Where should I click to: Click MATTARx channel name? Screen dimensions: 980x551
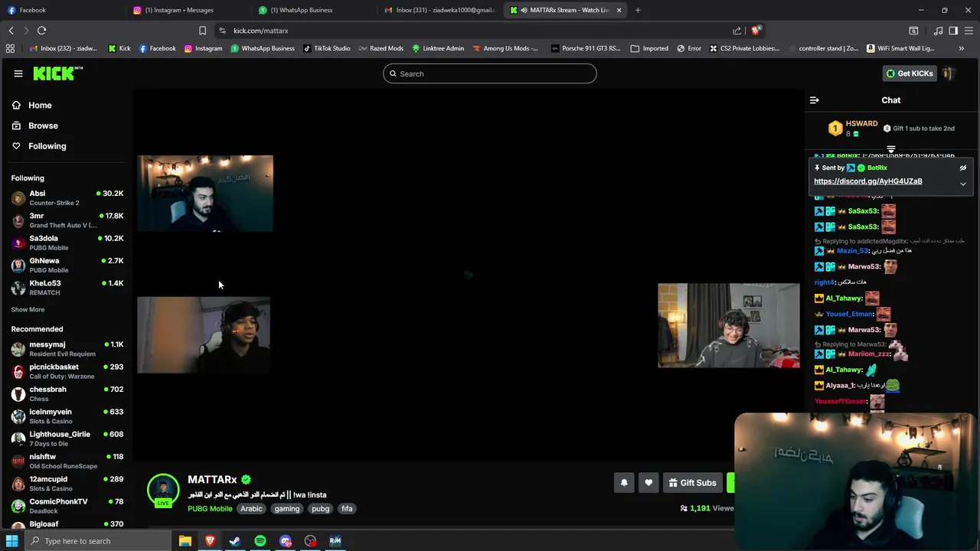click(x=212, y=479)
